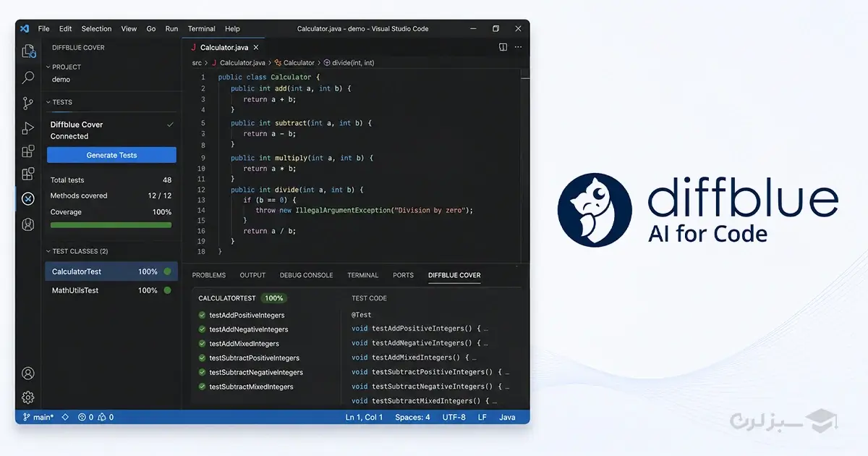Open the Selection menu
868x456 pixels.
[96, 29]
